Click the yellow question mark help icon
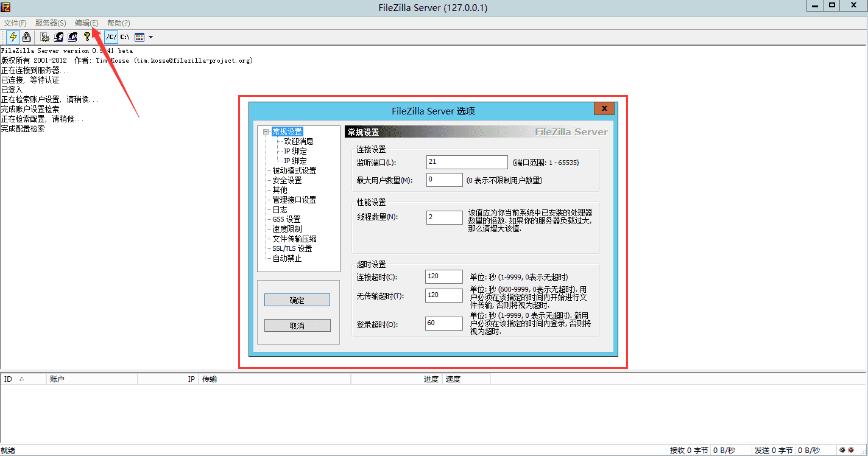868x456 pixels. [87, 37]
